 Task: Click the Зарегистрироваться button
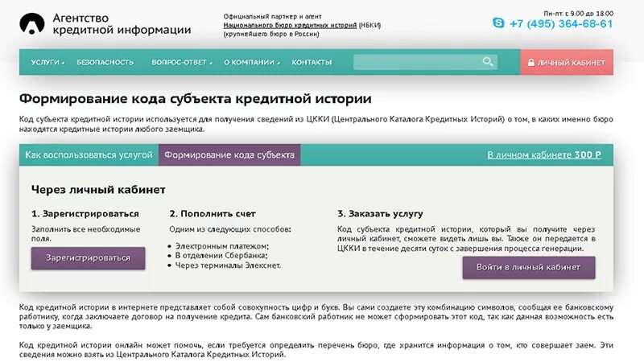[x=88, y=258]
